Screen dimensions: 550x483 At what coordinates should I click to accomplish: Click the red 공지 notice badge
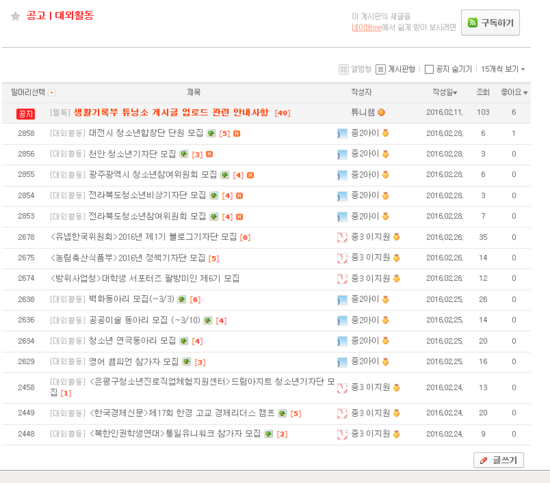click(26, 114)
